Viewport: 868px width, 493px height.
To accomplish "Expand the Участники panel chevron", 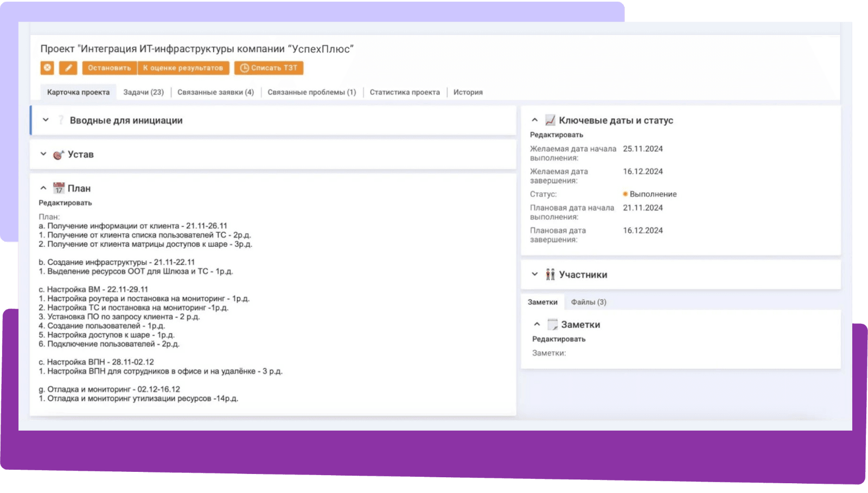I will pyautogui.click(x=534, y=274).
